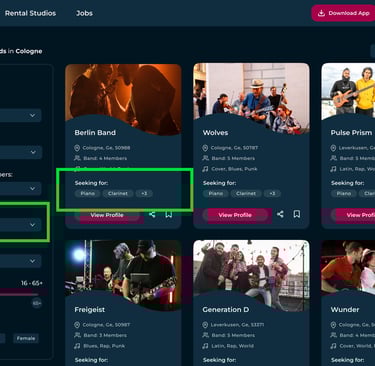Click the Generation D title
Viewport: 375px width, 366px height.
[x=226, y=310]
